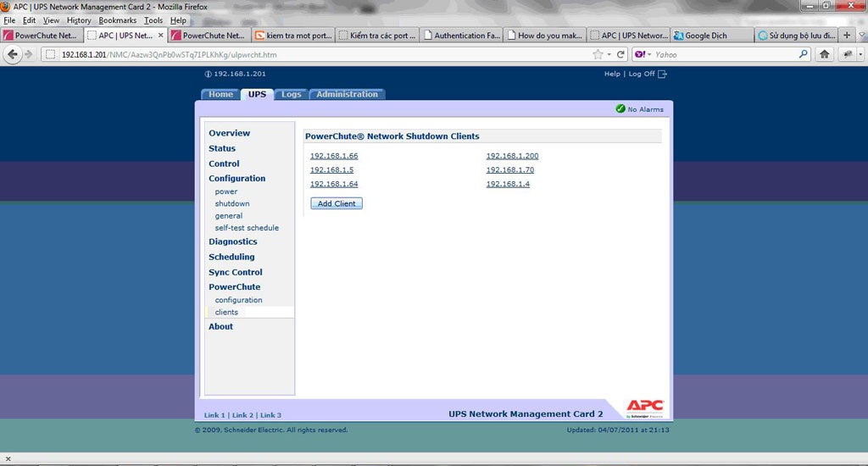
Task: Open client 192.168.1.4
Action: click(x=508, y=184)
